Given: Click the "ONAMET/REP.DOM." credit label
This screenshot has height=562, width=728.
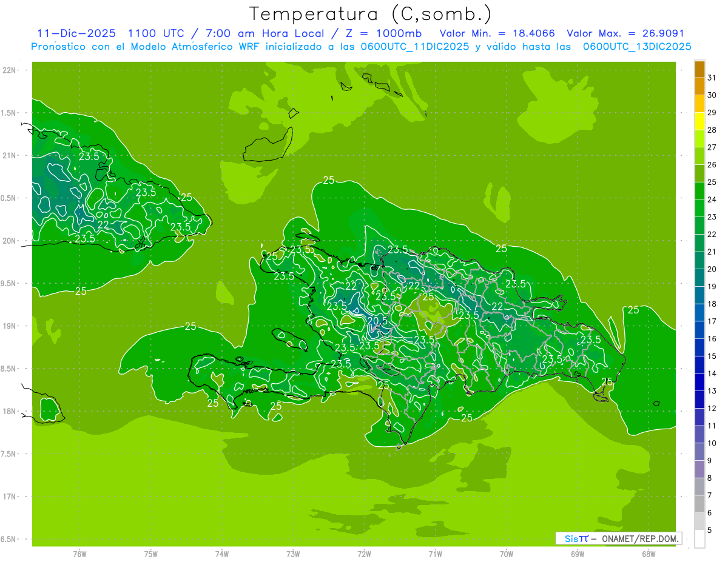Looking at the screenshot, I should (x=639, y=538).
